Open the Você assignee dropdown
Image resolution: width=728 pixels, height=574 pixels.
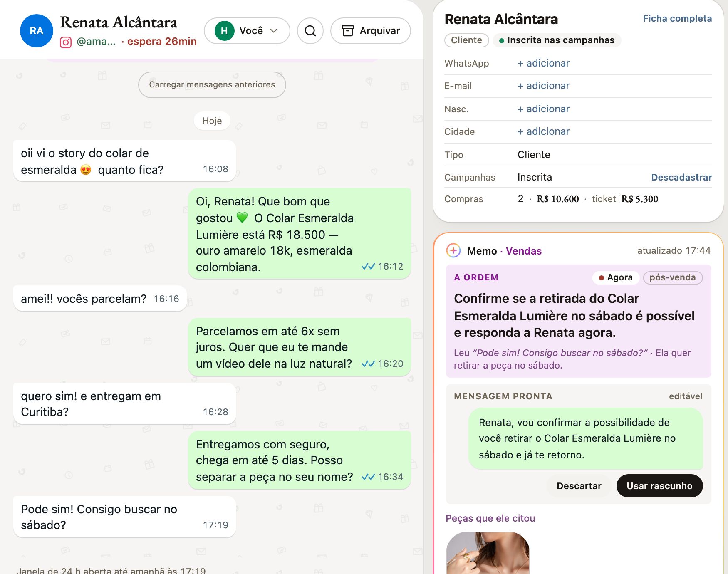(247, 31)
